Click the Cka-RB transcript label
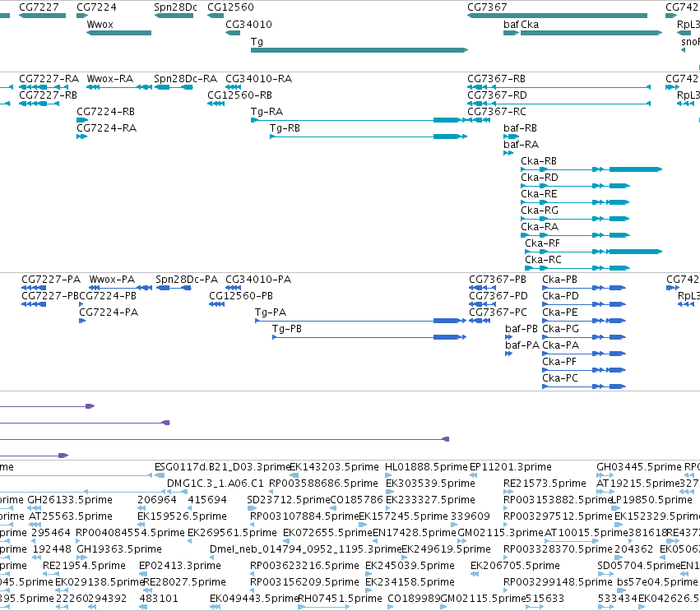Image resolution: width=700 pixels, height=611 pixels. tap(539, 161)
